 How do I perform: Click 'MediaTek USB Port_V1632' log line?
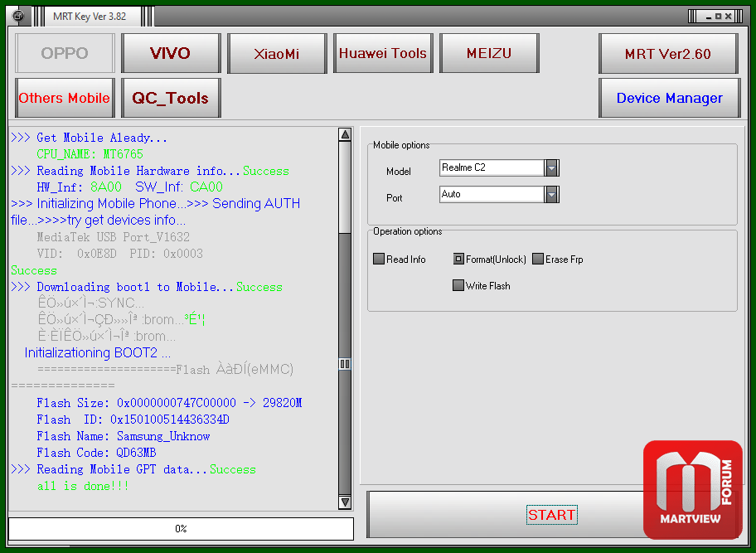pos(114,237)
